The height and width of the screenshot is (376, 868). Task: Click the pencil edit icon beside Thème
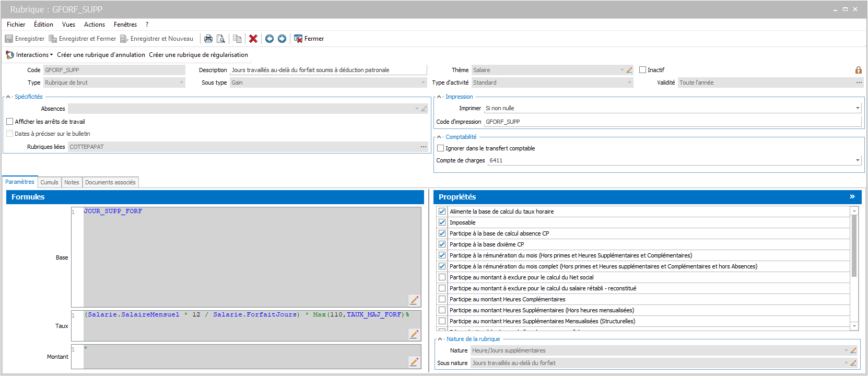click(629, 70)
